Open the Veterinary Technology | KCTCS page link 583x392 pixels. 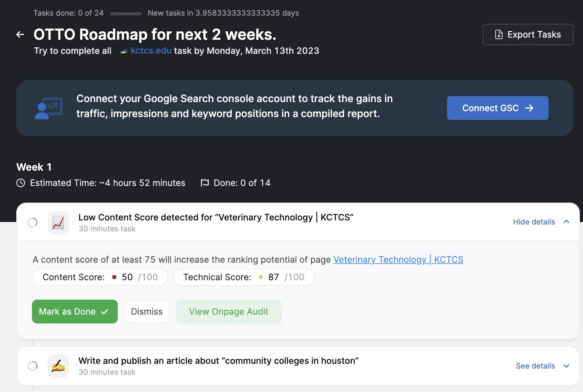coord(398,260)
